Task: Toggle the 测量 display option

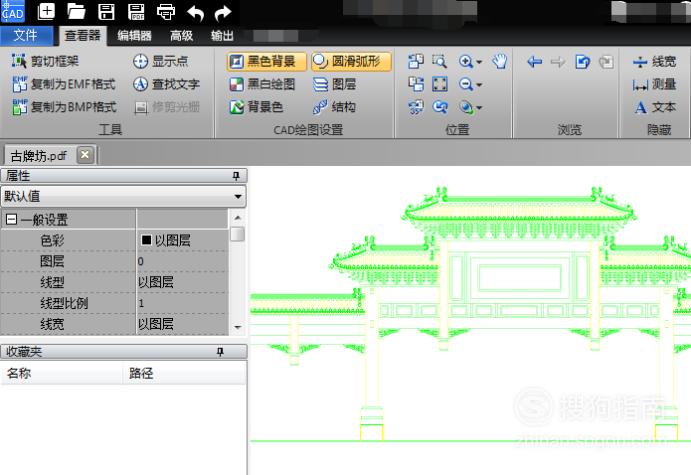Action: coord(654,84)
